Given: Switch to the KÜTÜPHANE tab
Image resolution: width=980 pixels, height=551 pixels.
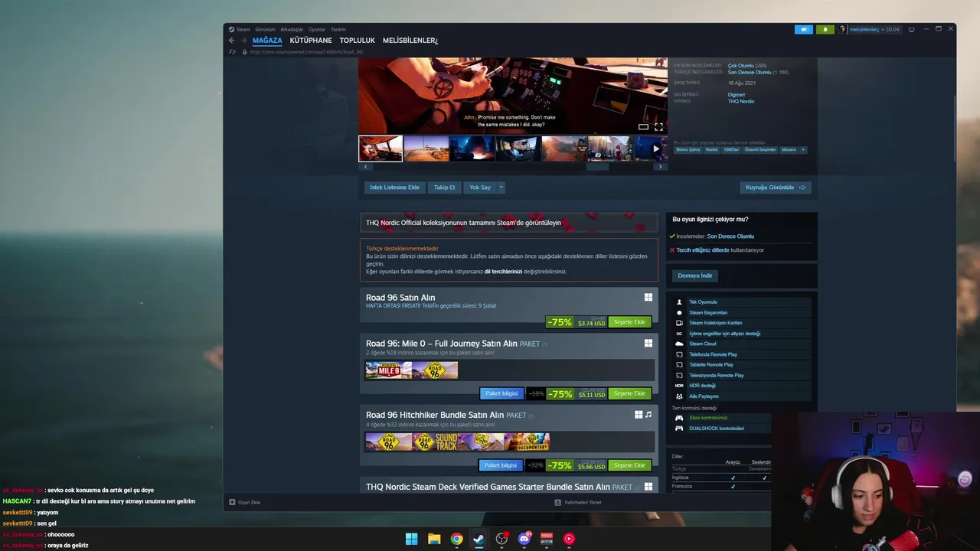Looking at the screenshot, I should (311, 41).
